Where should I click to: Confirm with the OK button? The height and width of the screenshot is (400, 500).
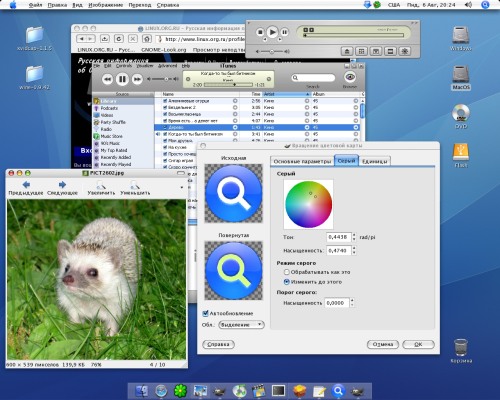point(418,344)
